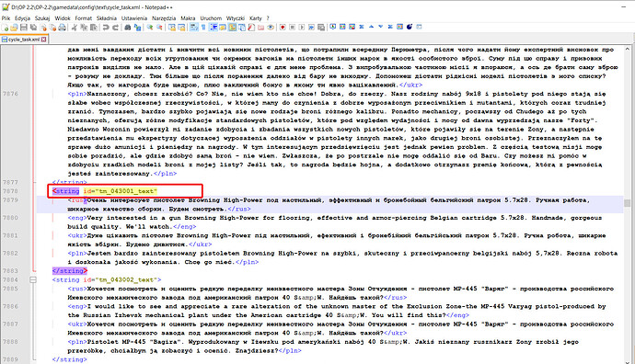
Task: Toggle synchronized vertical scrolling
Action: (x=172, y=27)
